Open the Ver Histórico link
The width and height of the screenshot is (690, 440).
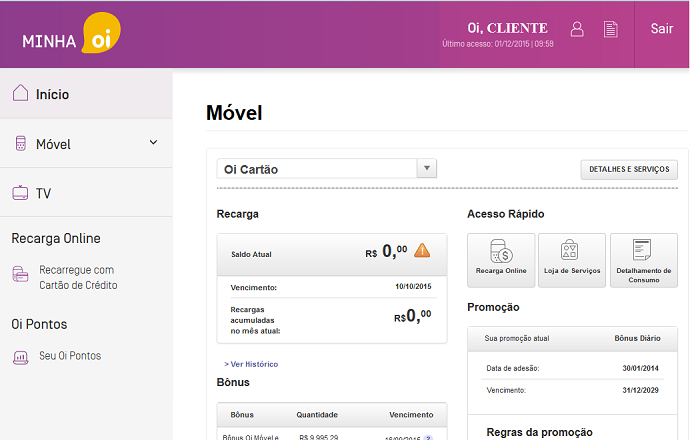tap(251, 364)
